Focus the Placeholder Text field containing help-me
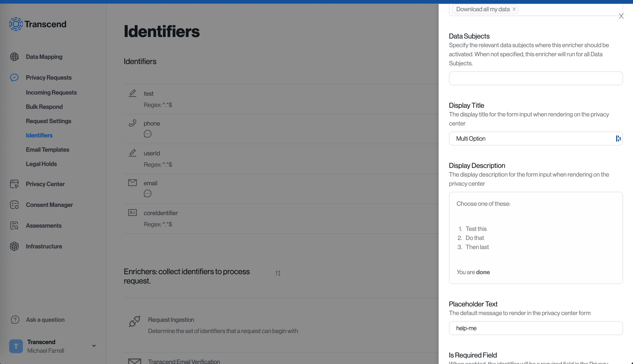The height and width of the screenshot is (364, 633). 535,328
